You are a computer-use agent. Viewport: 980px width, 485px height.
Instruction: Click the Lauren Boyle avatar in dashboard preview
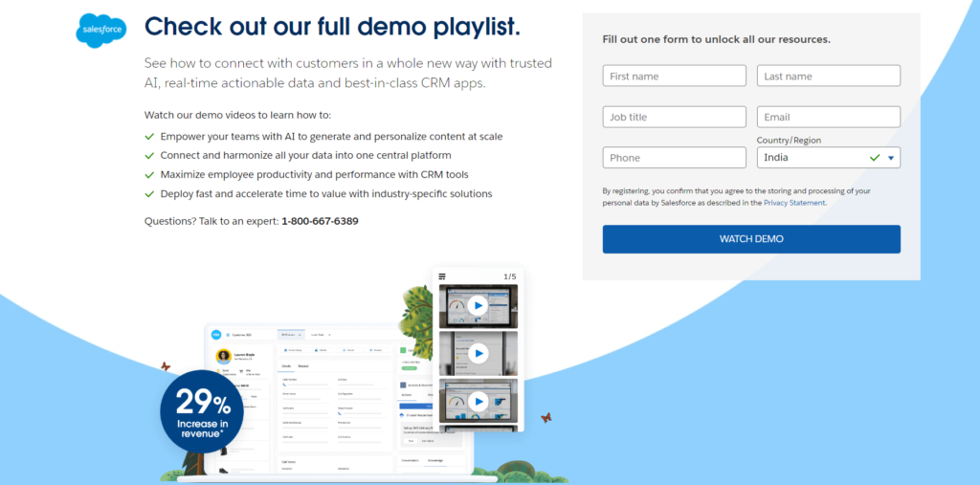coord(223,356)
